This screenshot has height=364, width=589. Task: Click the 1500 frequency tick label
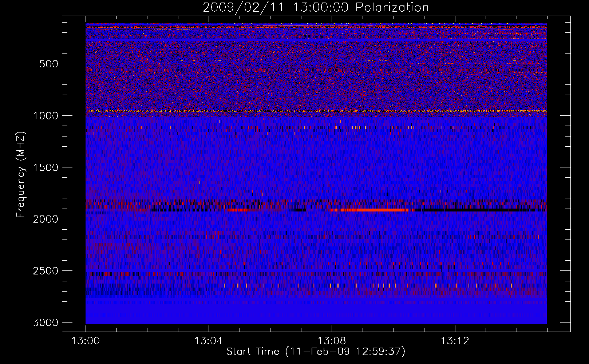click(46, 167)
